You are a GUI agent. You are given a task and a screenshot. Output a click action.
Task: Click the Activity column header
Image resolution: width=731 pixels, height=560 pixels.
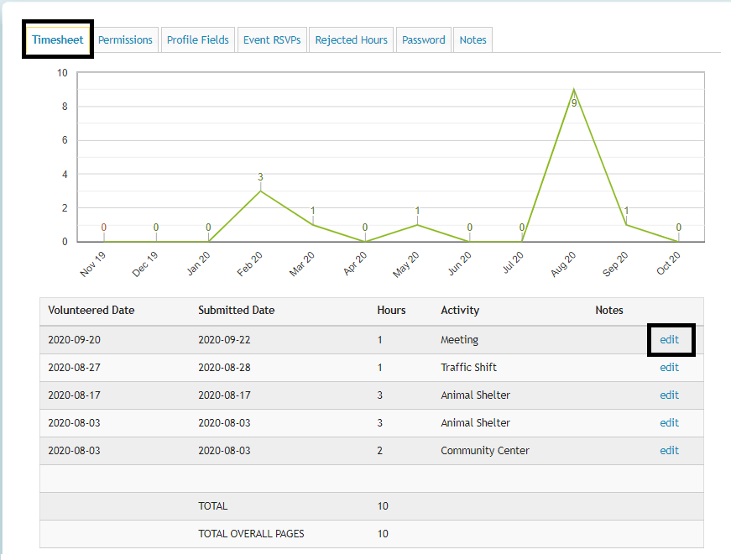pos(460,311)
